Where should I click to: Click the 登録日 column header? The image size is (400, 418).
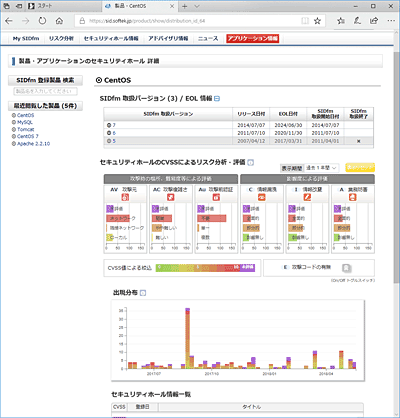(x=142, y=407)
